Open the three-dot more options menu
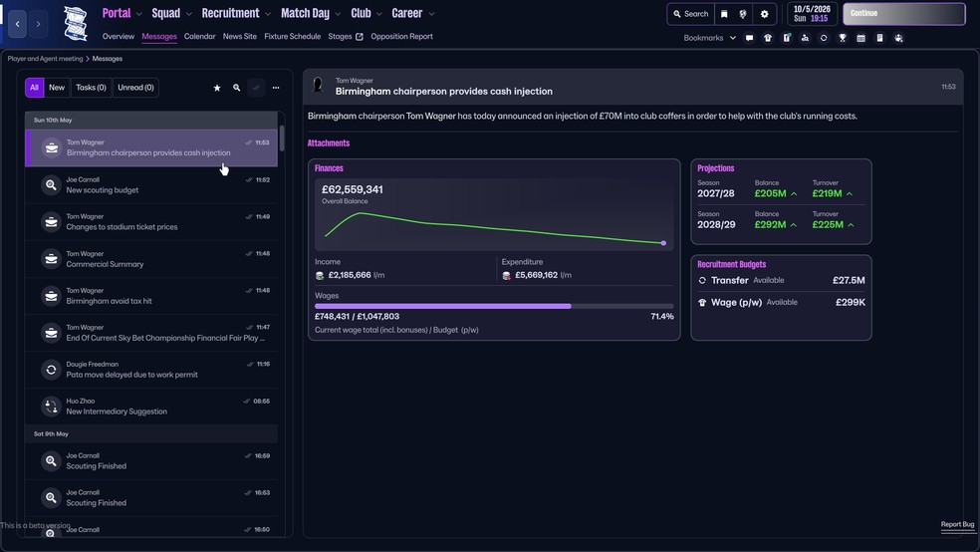This screenshot has width=980, height=552. [x=276, y=88]
